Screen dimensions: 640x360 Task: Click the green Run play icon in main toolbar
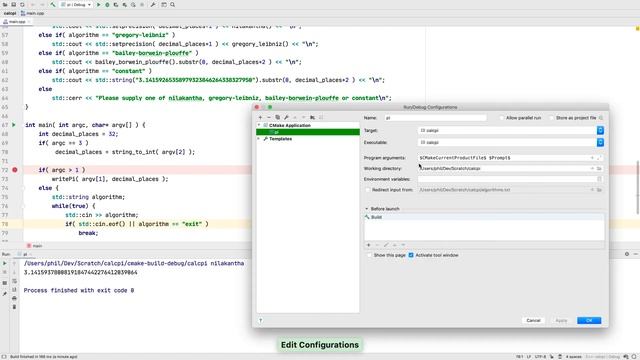tap(98, 4)
